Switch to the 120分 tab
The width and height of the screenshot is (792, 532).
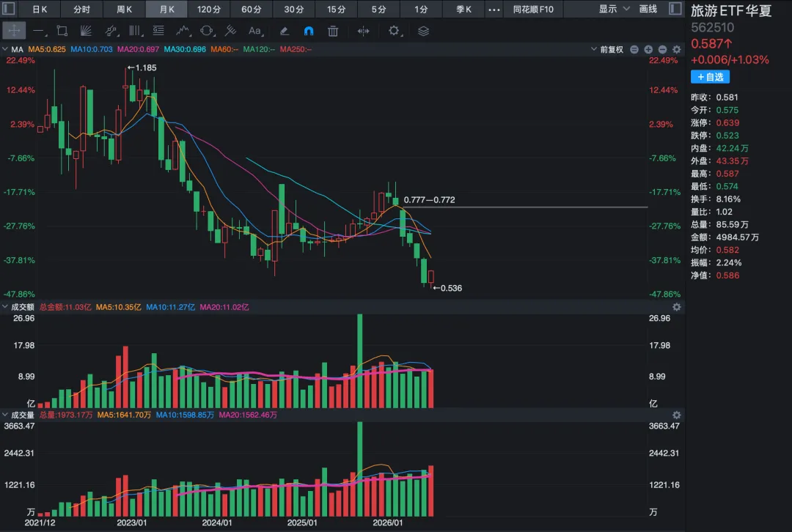(209, 9)
